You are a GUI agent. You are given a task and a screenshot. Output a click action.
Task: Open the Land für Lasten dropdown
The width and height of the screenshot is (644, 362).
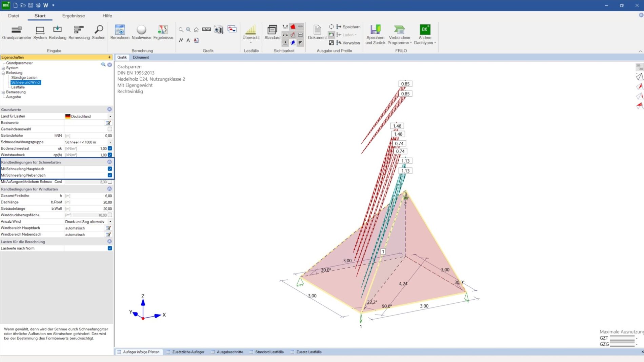tap(110, 116)
